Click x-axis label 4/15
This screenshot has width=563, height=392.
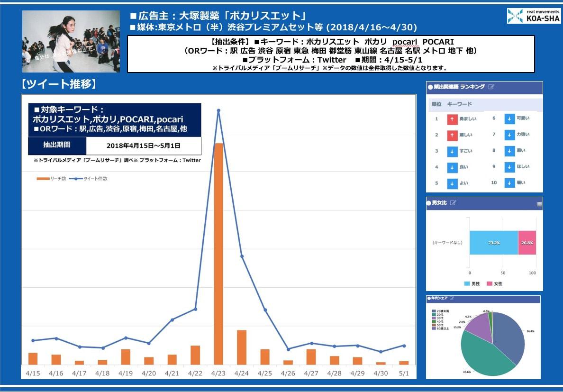(x=33, y=373)
